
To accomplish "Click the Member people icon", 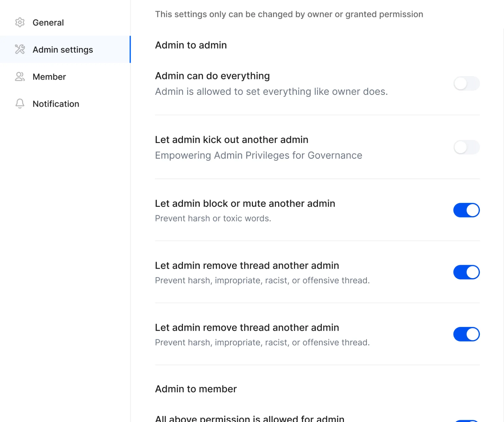I will click(x=20, y=77).
